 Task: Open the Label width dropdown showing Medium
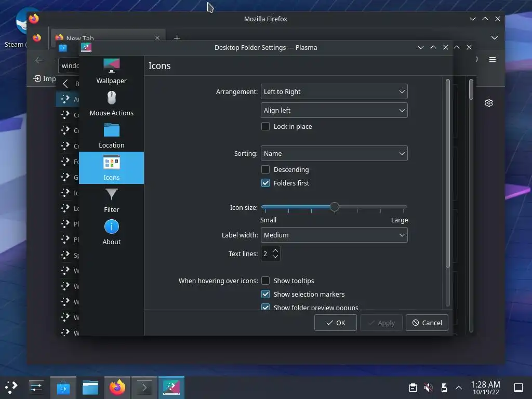click(334, 235)
